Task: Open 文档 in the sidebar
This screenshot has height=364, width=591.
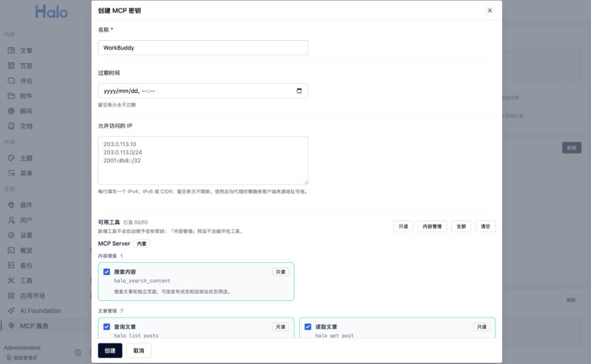Action: coord(26,126)
